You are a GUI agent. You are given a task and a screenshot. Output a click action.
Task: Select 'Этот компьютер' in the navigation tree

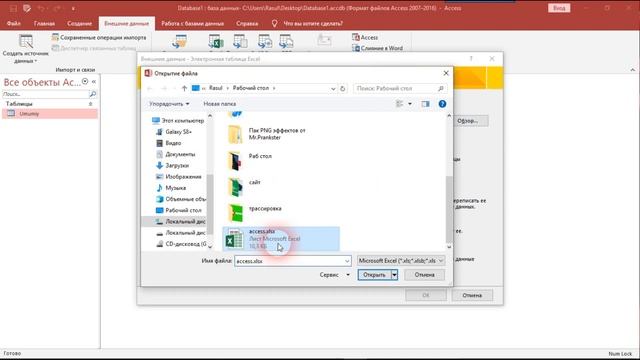pyautogui.click(x=178, y=120)
